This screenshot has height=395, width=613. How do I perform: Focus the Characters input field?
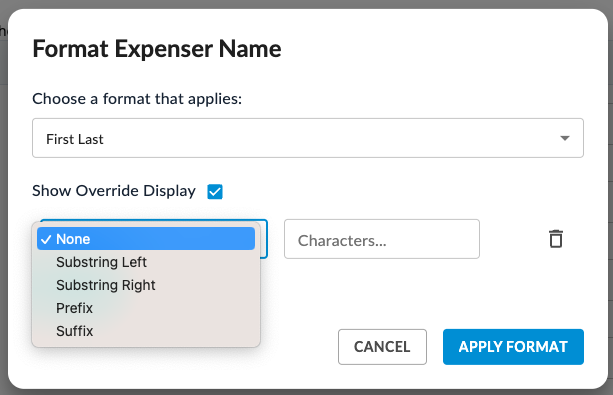(x=382, y=239)
